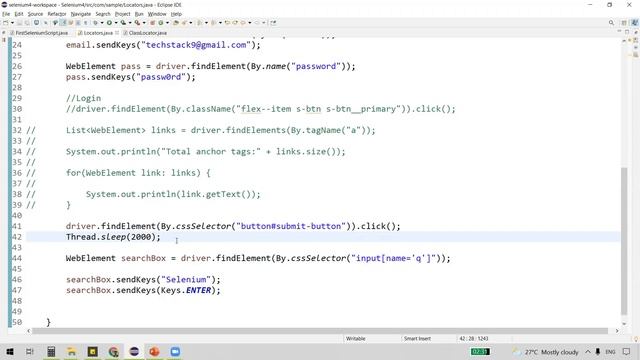Image resolution: width=640 pixels, height=360 pixels.
Task: Expand the New dropdown arrow
Action: [x=12, y=23]
